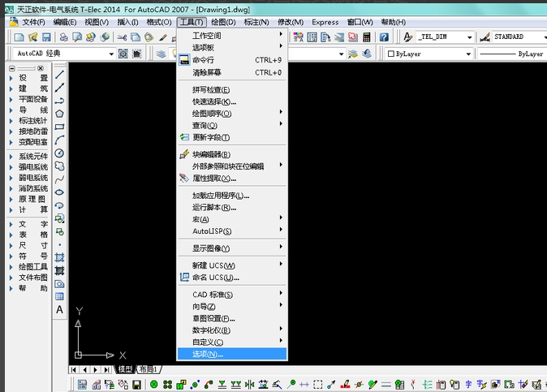
Task: Expand the 消防系统 sidebar category
Action: (x=28, y=188)
